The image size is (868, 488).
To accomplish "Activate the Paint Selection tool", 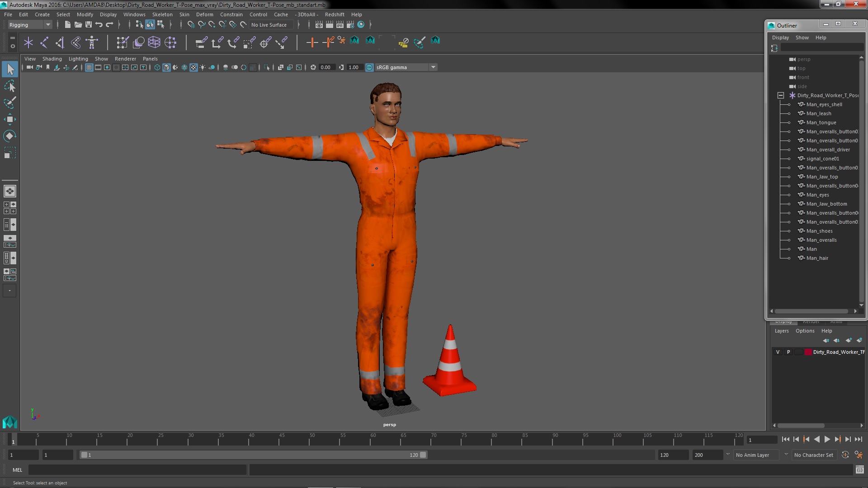I will 9,103.
